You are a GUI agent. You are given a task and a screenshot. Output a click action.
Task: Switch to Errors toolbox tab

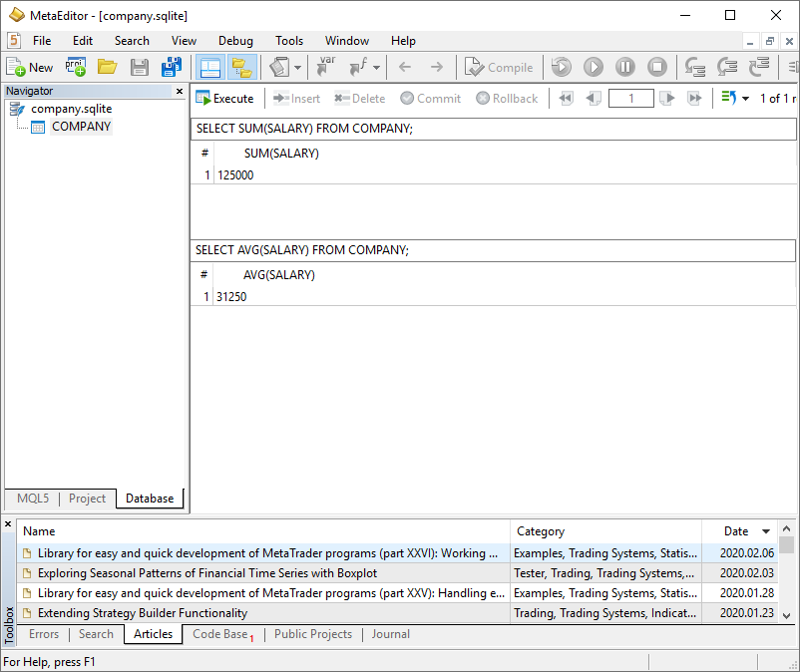pyautogui.click(x=44, y=634)
